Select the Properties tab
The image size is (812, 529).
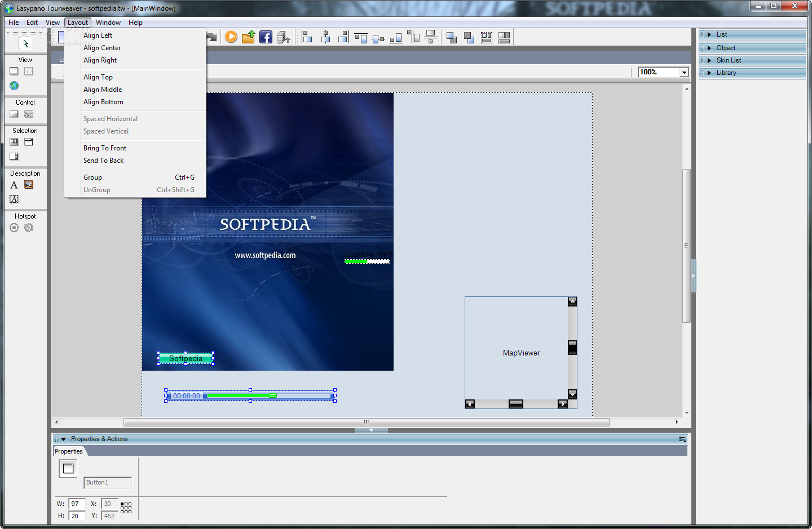click(x=69, y=451)
